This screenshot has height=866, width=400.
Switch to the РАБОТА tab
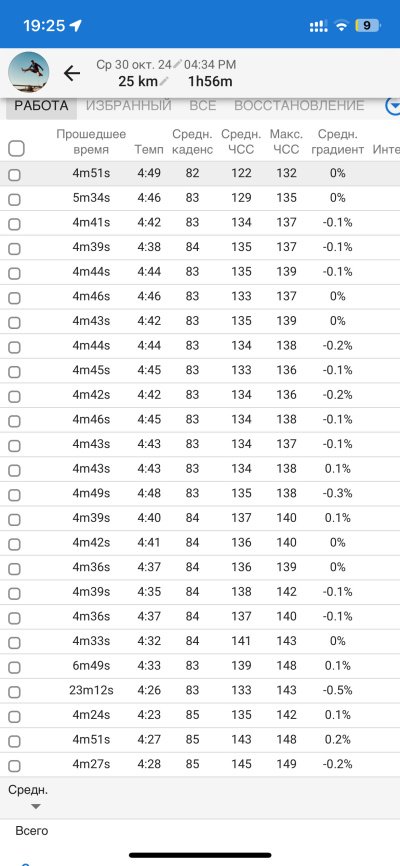(41, 105)
